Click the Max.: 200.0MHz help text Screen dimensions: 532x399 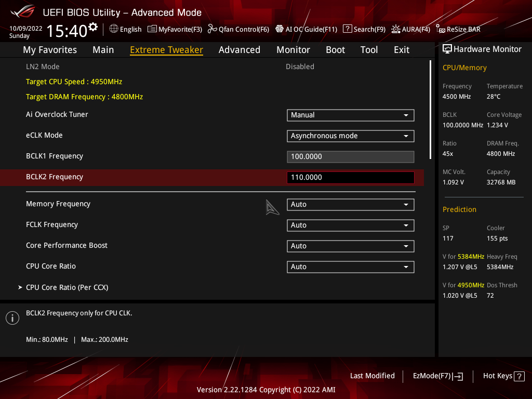coord(104,339)
